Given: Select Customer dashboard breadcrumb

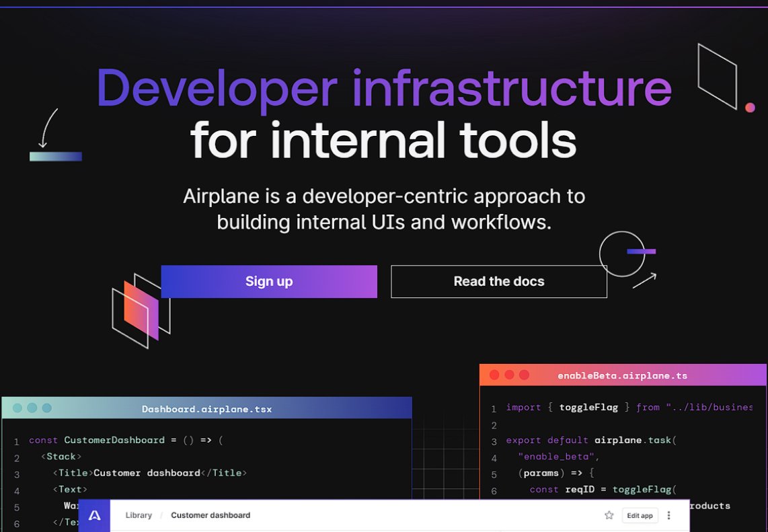Looking at the screenshot, I should 210,515.
